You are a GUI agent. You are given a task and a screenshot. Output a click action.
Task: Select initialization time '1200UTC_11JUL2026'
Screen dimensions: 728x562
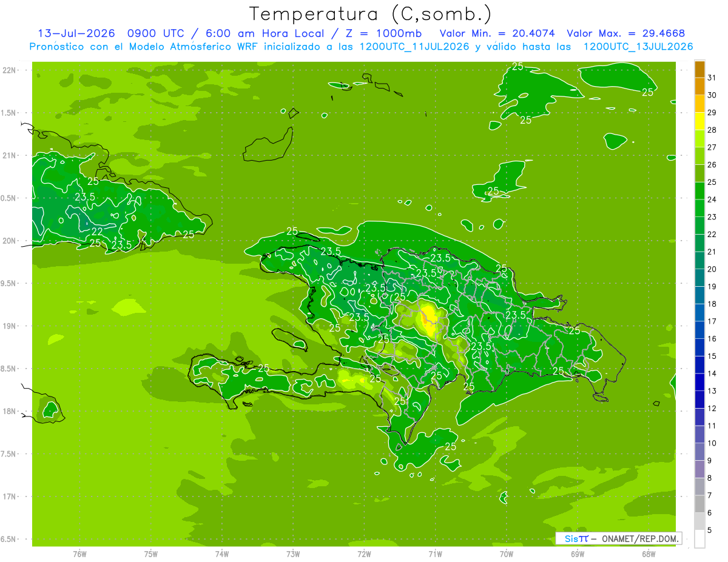(414, 47)
